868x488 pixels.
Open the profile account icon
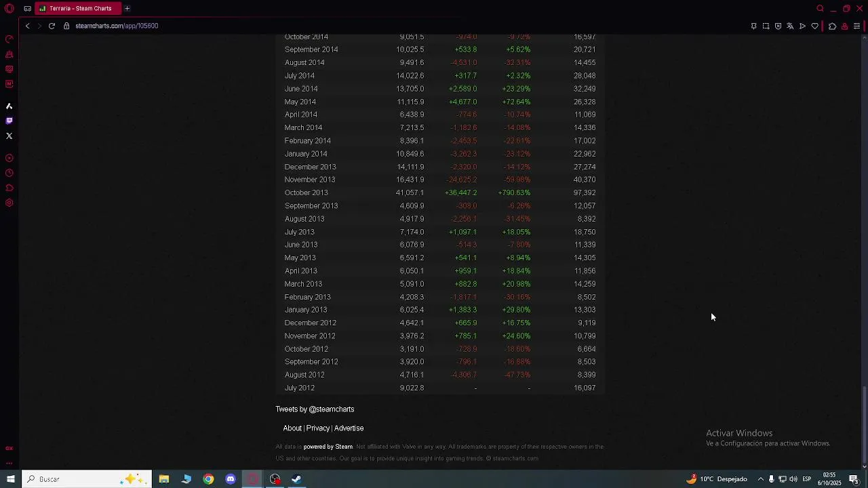844,26
